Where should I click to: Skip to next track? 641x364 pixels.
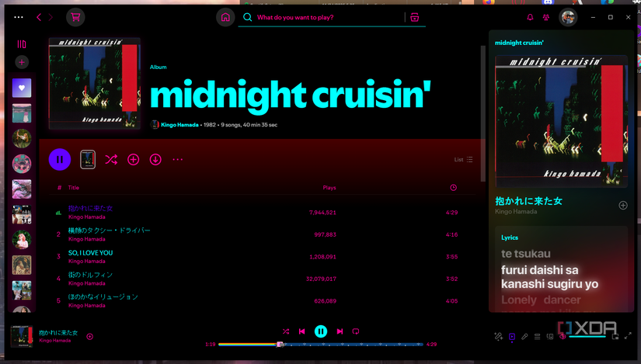tap(340, 331)
